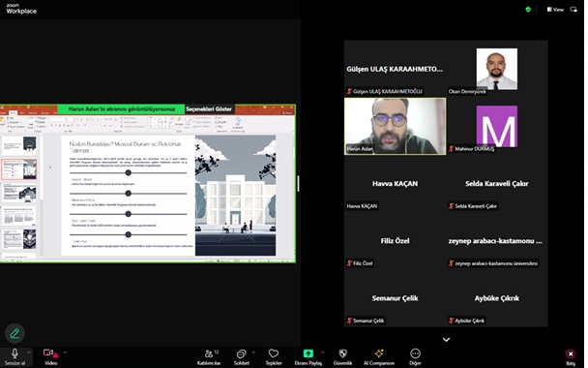
Task: Click the building illustration on the slide
Action: 236,196
